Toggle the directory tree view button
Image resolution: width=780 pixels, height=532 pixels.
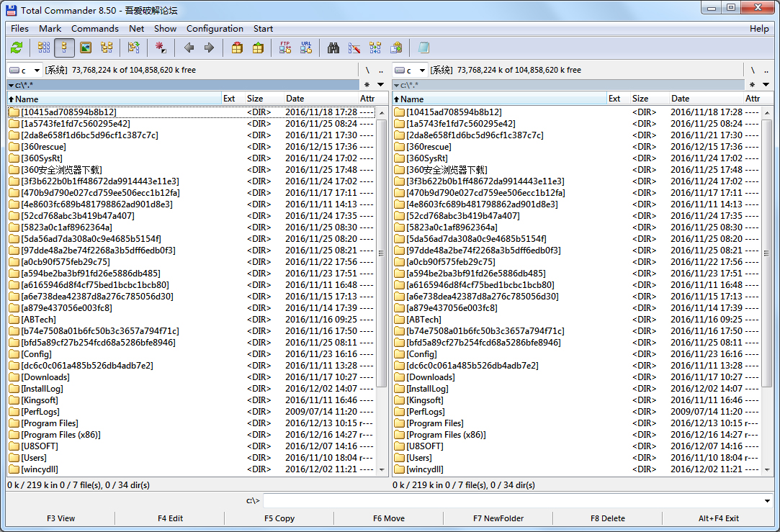(107, 48)
